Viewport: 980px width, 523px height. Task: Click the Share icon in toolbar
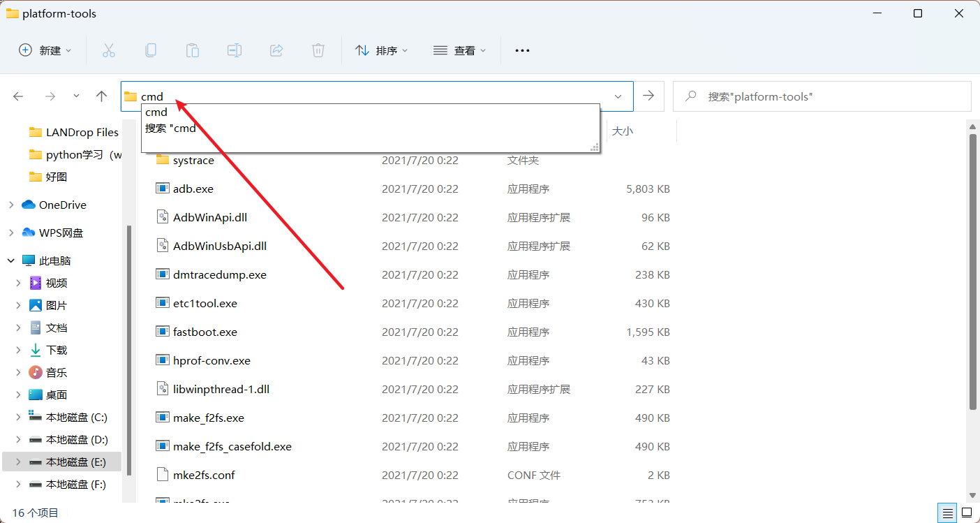pyautogui.click(x=276, y=50)
